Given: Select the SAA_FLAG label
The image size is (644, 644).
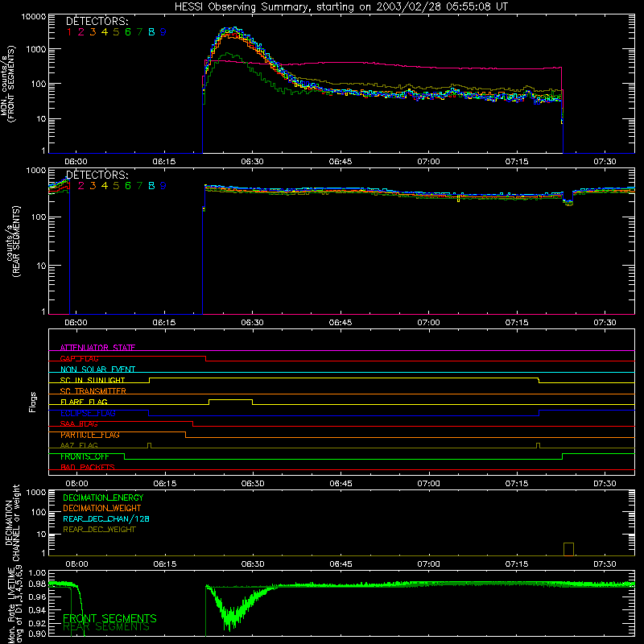Looking at the screenshot, I should pyautogui.click(x=79, y=424).
